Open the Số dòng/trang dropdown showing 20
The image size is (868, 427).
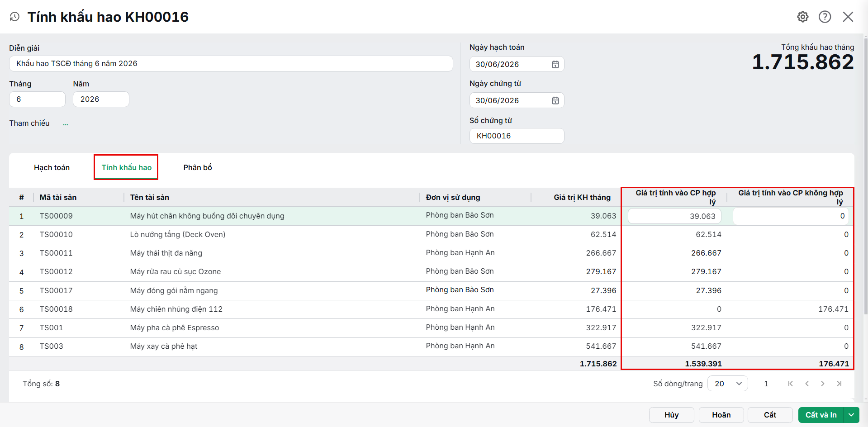point(728,384)
